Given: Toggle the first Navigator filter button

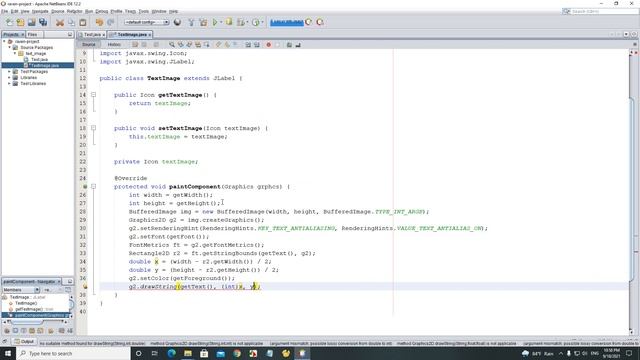Looking at the screenshot, I should (x=7, y=331).
